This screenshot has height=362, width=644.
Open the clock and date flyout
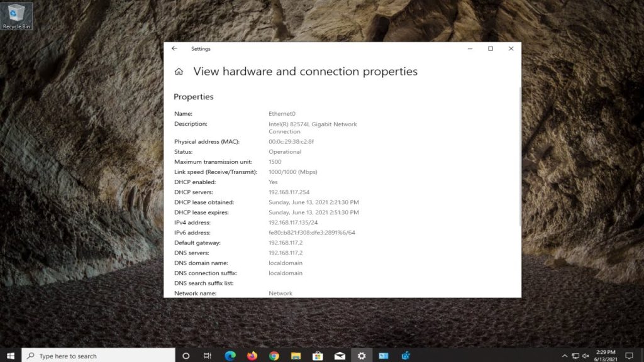606,356
